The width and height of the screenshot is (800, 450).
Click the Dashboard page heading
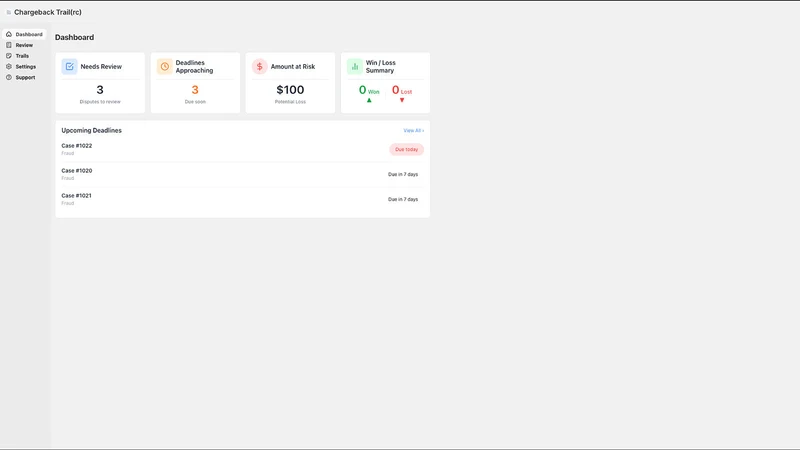point(74,37)
